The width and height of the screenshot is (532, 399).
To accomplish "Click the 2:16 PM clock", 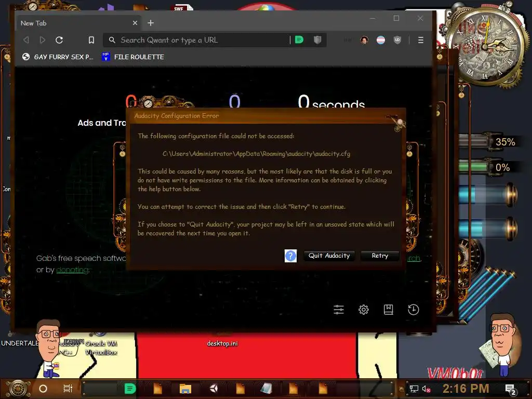I will click(x=465, y=389).
